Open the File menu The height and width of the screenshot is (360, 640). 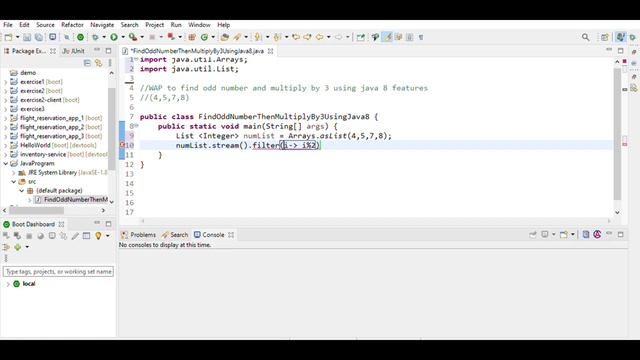[x=8, y=25]
